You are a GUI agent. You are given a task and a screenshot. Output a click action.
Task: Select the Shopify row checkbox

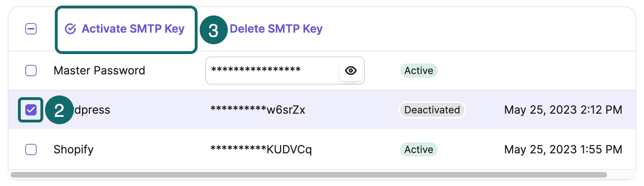31,150
